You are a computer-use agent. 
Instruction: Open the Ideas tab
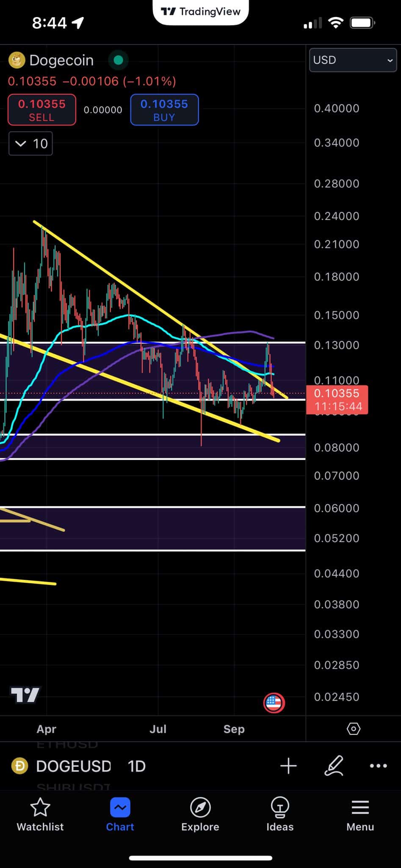[x=280, y=815]
